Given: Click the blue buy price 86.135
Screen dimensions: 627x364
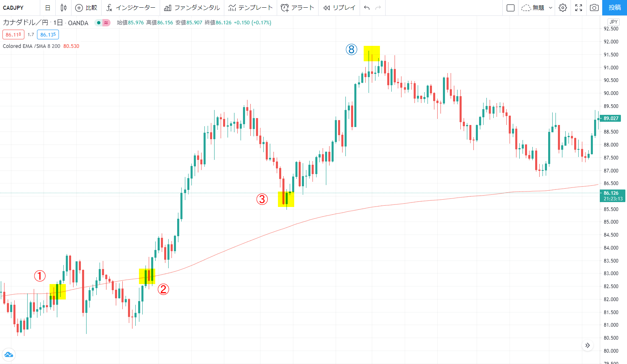Looking at the screenshot, I should (48, 35).
